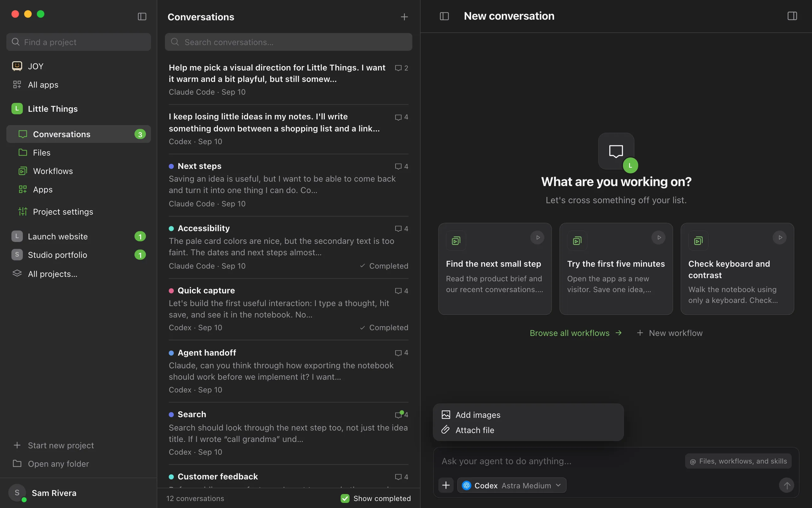The width and height of the screenshot is (812, 508).
Task: Open Sam Rivera profile menu
Action: (x=79, y=493)
